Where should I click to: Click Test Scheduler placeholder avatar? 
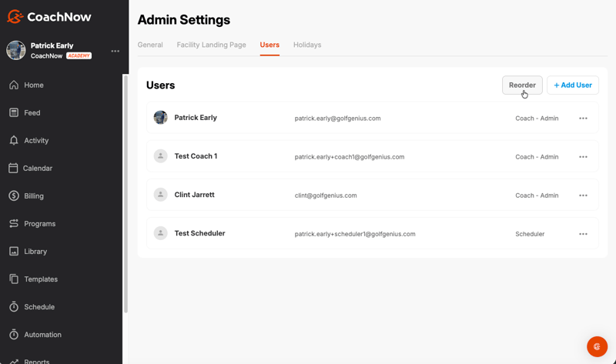160,233
